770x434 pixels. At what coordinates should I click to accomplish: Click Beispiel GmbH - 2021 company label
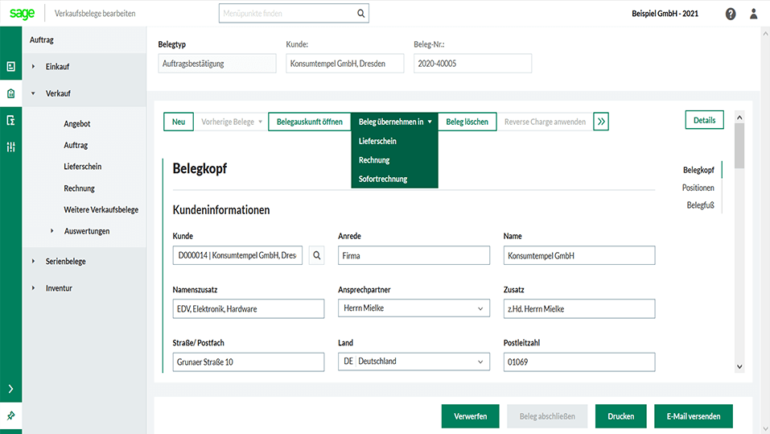(x=665, y=14)
